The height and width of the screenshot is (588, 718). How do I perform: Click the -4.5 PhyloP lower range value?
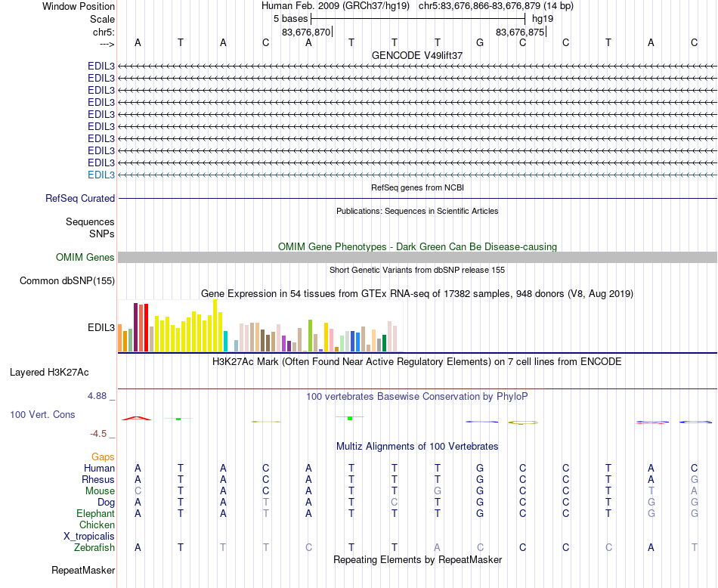98,434
